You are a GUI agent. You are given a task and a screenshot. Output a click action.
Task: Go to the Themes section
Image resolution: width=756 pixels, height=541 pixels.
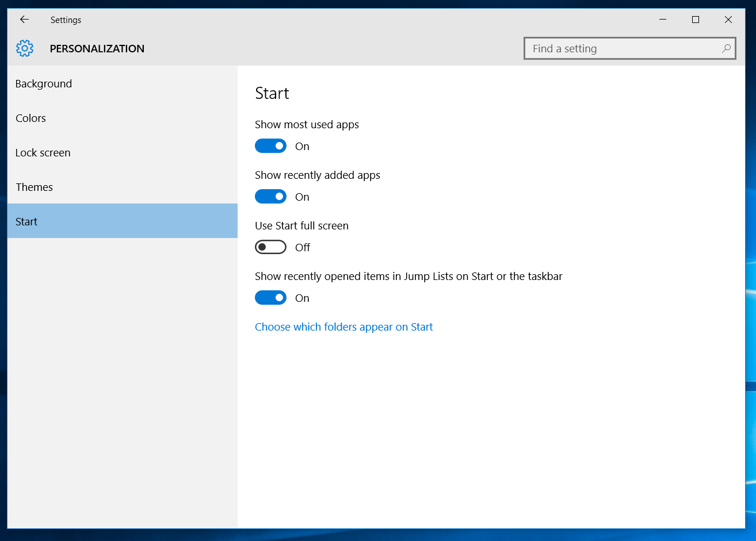coord(35,187)
